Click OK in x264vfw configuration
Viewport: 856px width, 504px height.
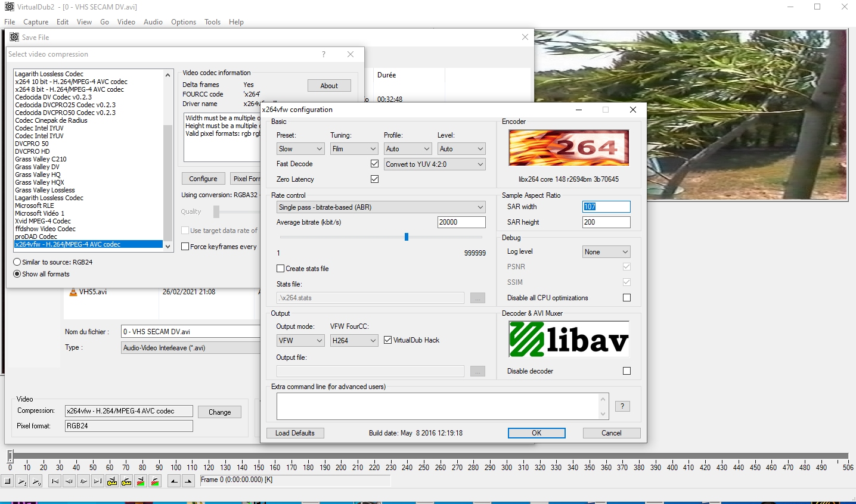point(536,433)
